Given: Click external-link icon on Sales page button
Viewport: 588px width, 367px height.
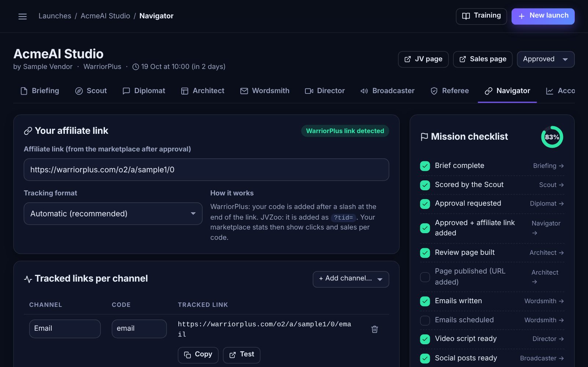Looking at the screenshot, I should [462, 59].
